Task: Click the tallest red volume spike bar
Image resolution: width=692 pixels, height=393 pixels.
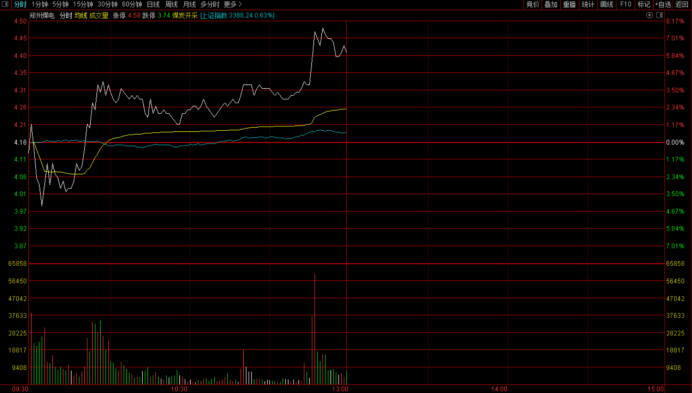Action: [315, 329]
